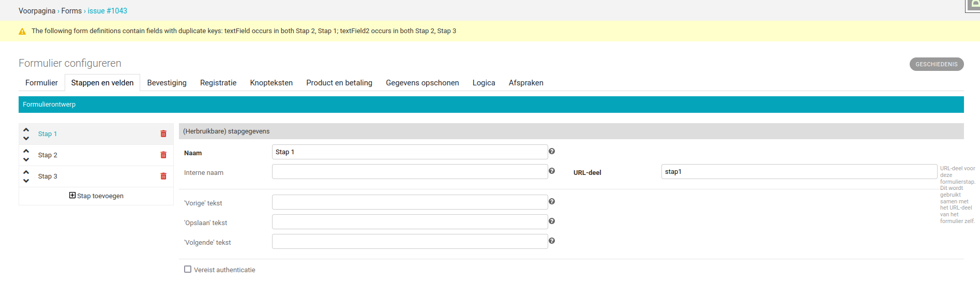Click Stap toevoegen to add step
980x281 pixels.
pyautogui.click(x=96, y=196)
